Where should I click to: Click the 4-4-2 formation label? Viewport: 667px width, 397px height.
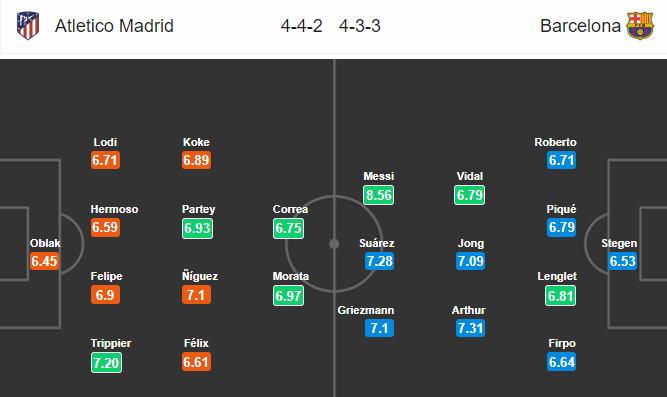pos(302,26)
